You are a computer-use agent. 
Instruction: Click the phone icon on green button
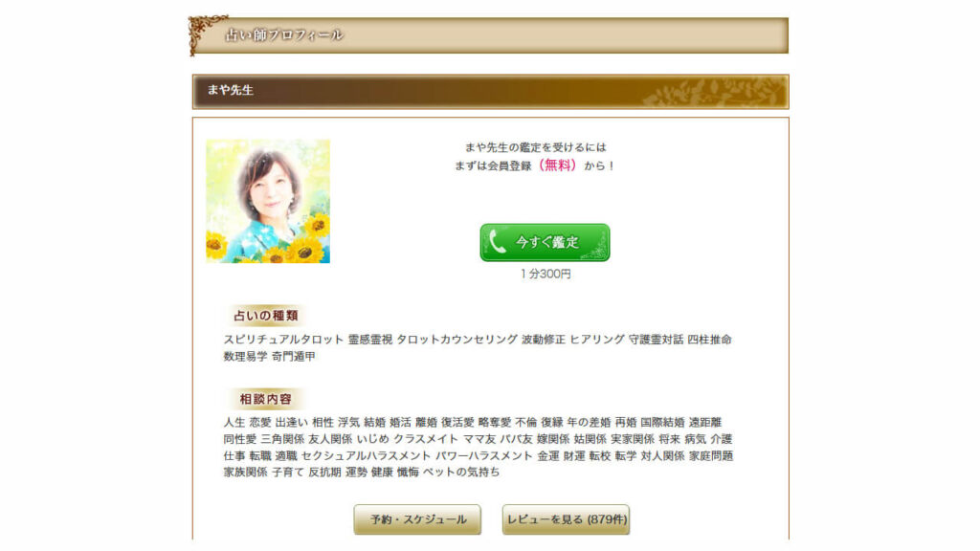pos(498,242)
